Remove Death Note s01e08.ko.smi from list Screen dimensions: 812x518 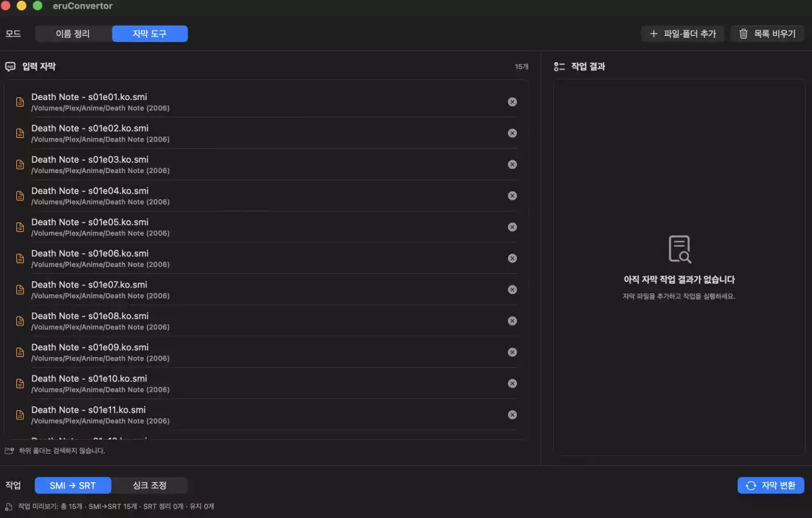(x=512, y=321)
